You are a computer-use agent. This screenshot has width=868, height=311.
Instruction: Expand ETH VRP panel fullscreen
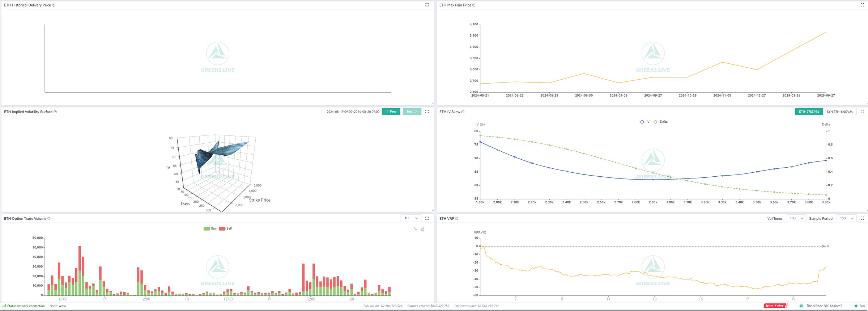pos(862,218)
